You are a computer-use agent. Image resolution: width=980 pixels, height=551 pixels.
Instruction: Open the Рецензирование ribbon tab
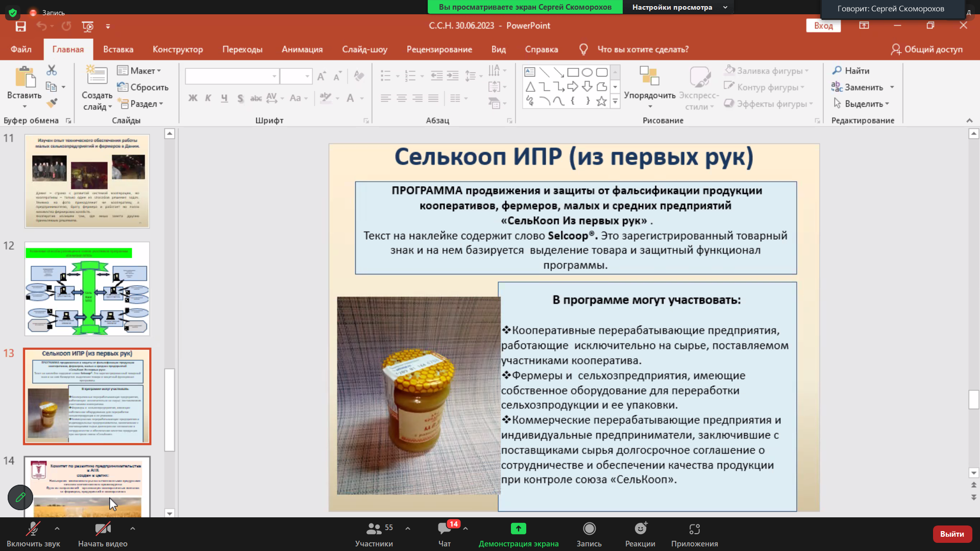[x=439, y=49]
